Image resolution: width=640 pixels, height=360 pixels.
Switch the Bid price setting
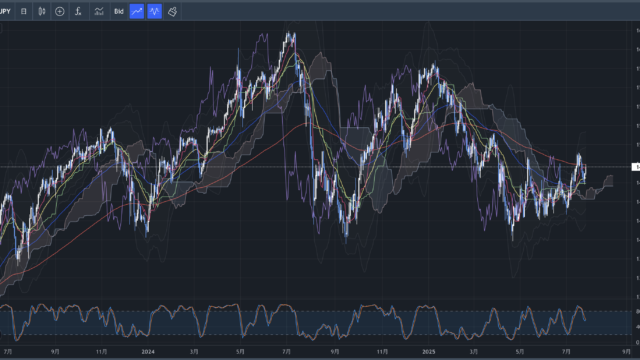[119, 11]
